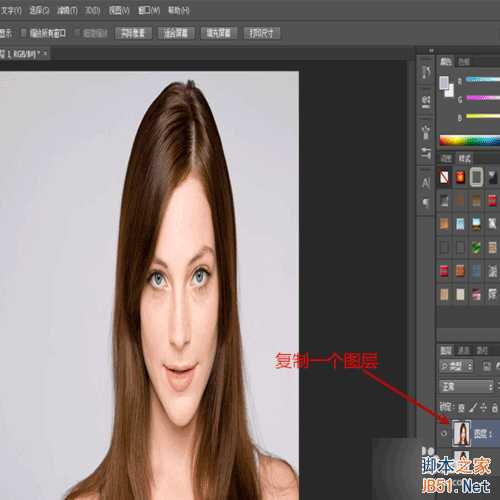The width and height of the screenshot is (500, 500).
Task: Hide the copied layer using eye icon
Action: 444,433
